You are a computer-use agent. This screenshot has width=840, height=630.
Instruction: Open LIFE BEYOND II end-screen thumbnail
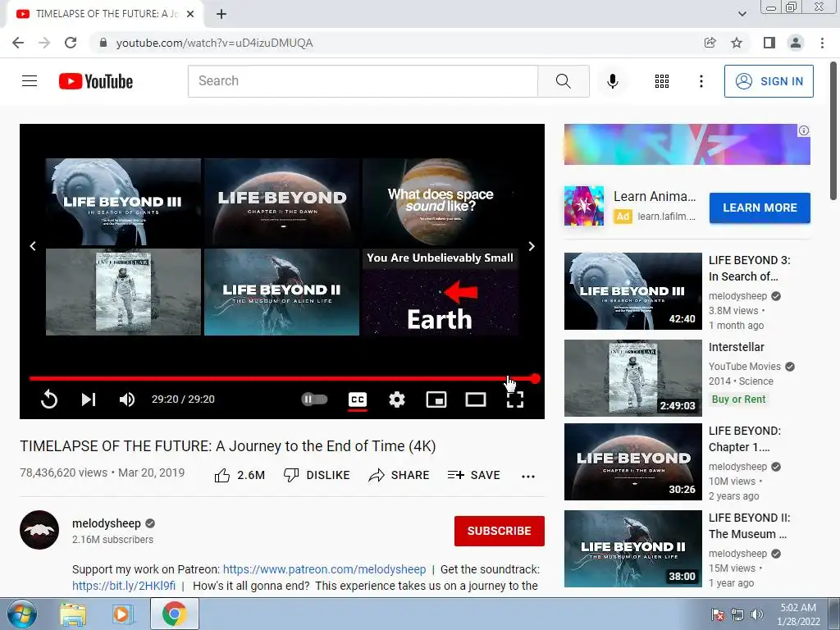[282, 292]
